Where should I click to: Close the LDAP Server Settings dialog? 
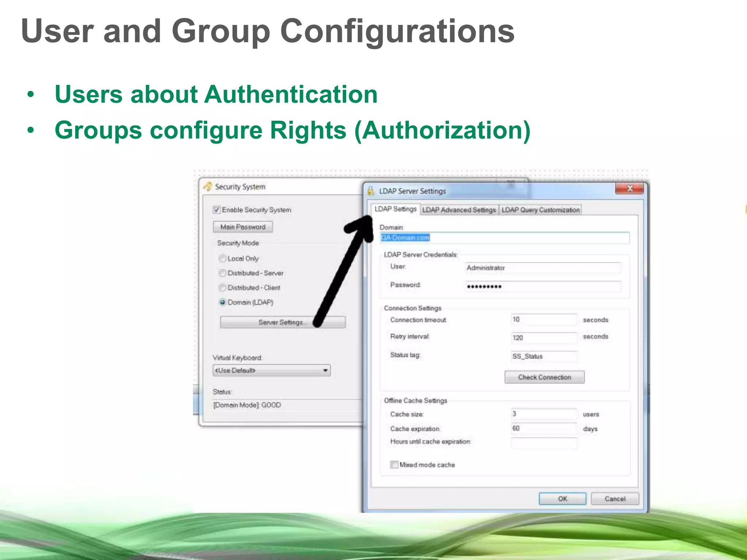629,188
